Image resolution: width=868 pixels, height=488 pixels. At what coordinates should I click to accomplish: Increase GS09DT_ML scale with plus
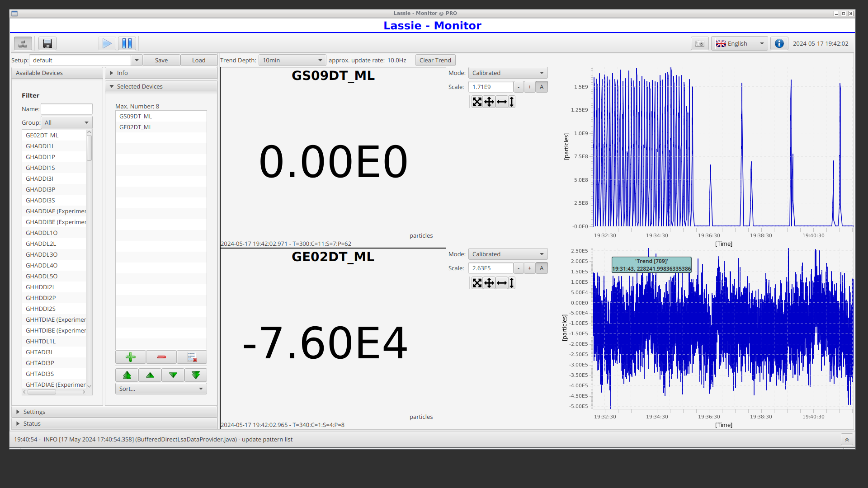pyautogui.click(x=530, y=87)
